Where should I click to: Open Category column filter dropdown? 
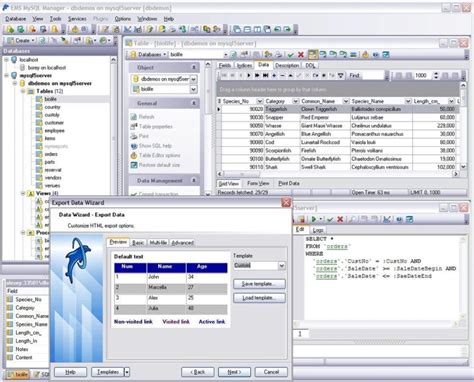tap(295, 101)
